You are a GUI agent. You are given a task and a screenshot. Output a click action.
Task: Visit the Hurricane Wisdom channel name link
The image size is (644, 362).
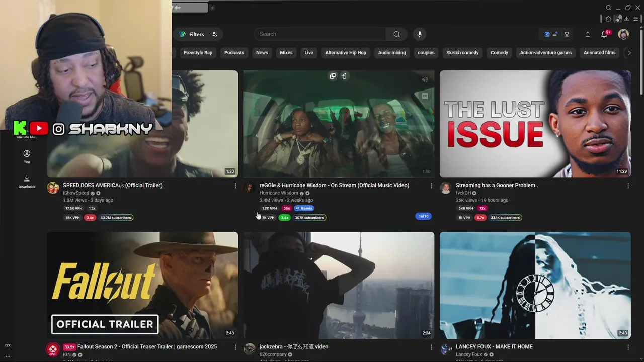point(279,193)
